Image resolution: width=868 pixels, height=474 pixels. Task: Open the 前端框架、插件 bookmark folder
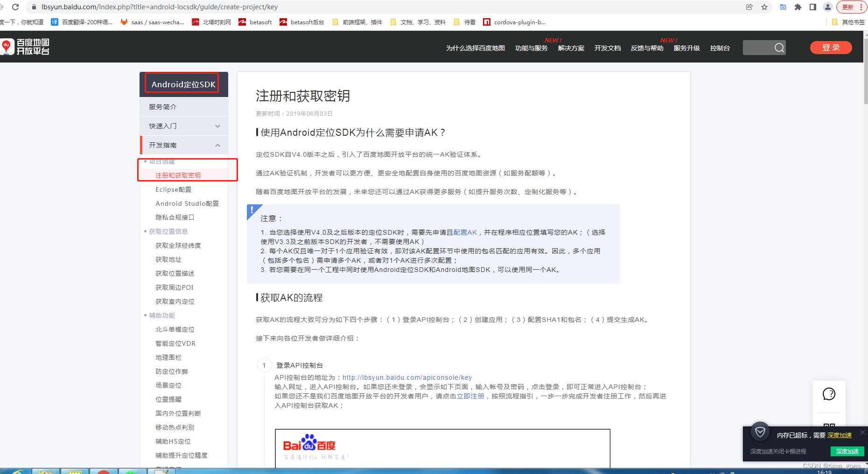(357, 22)
